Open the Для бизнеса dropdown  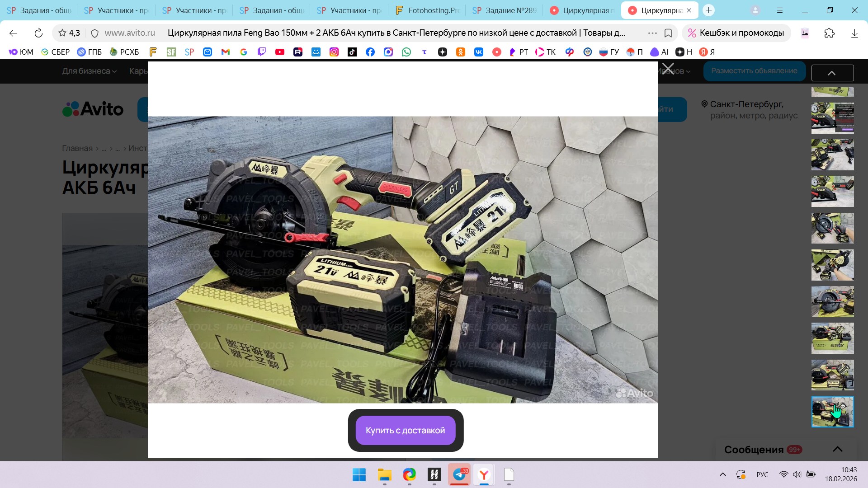point(89,71)
